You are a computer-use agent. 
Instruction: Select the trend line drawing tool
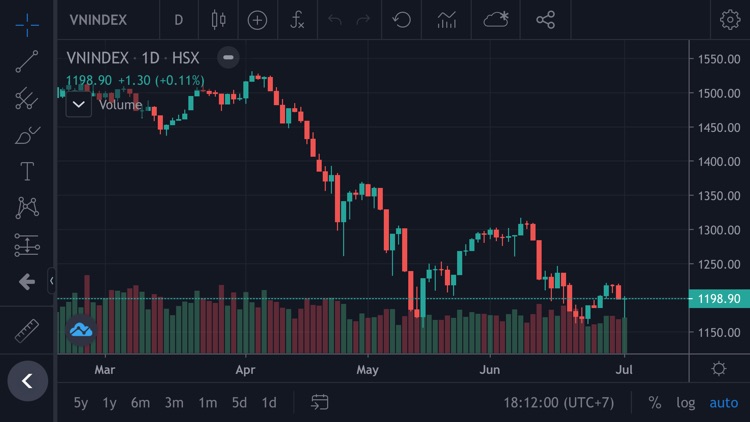[x=27, y=60]
